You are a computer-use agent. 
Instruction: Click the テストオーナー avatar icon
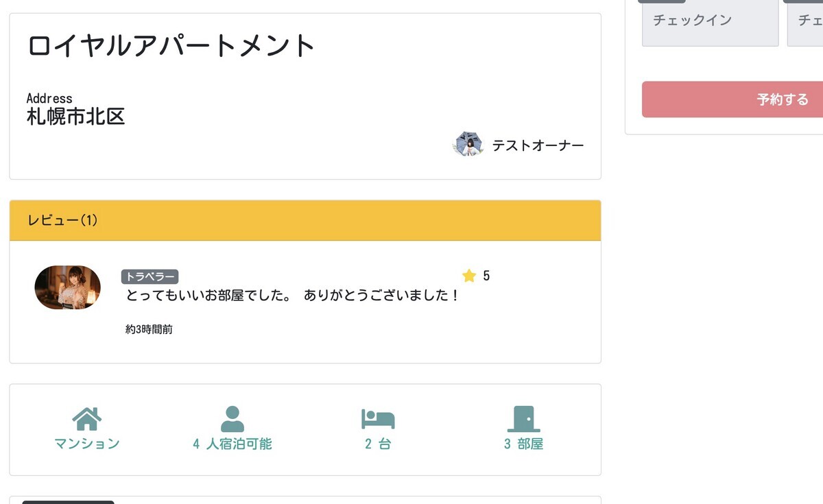point(468,145)
